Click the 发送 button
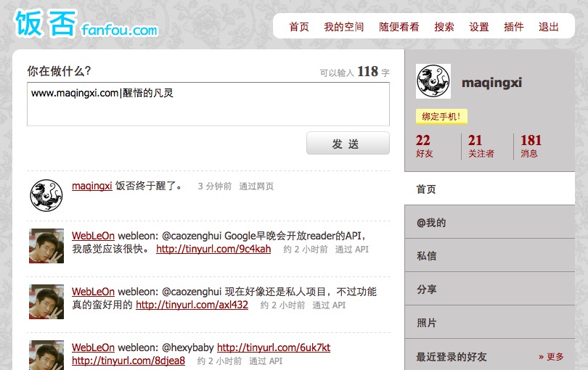The width and height of the screenshot is (588, 370). (348, 143)
